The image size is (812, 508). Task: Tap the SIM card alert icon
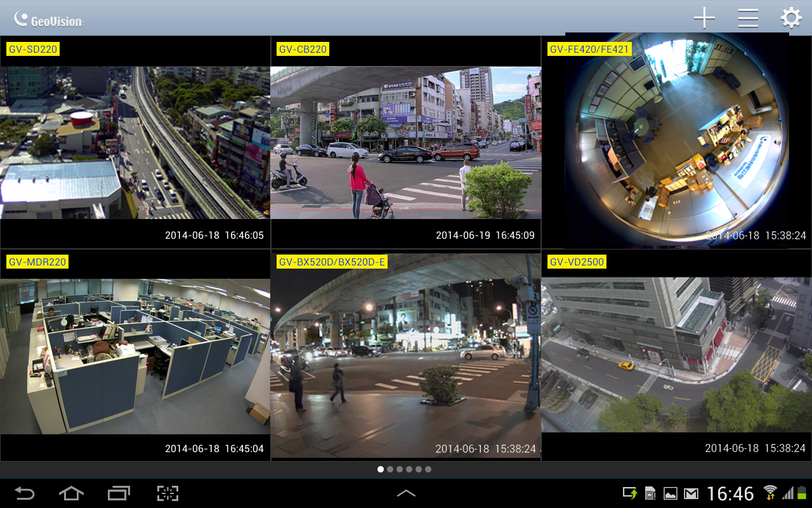pos(651,492)
